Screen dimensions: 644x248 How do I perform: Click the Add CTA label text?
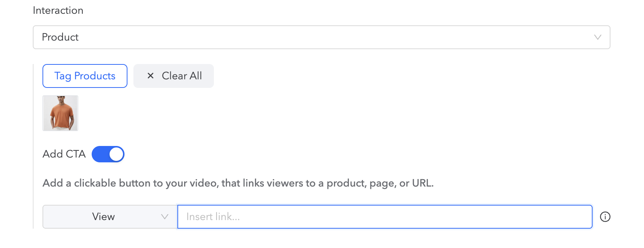click(x=64, y=154)
